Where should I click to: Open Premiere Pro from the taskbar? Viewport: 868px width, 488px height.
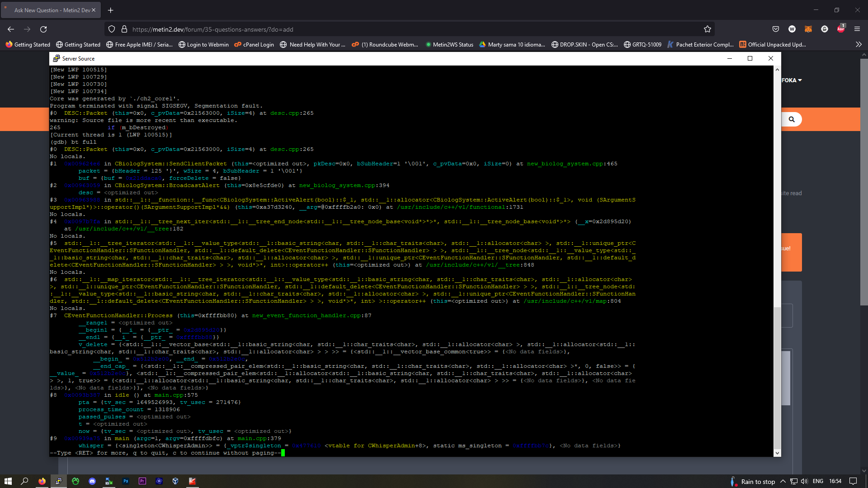tap(142, 481)
